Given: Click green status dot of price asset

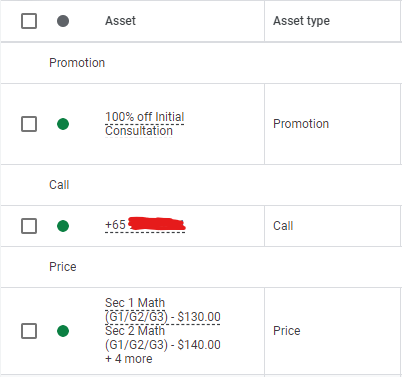Looking at the screenshot, I should (x=63, y=331).
